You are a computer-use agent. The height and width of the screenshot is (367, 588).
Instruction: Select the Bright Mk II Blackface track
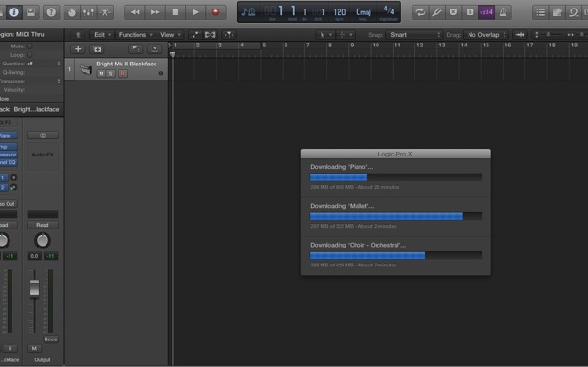click(117, 69)
